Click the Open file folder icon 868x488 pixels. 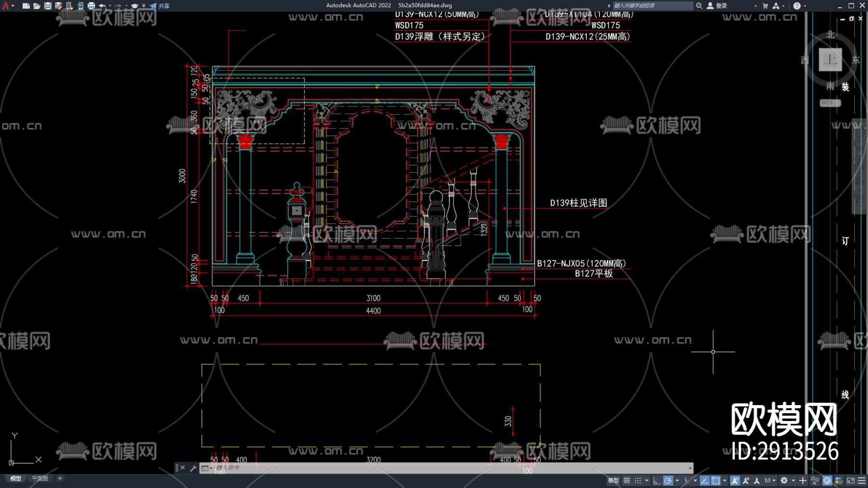[x=37, y=6]
